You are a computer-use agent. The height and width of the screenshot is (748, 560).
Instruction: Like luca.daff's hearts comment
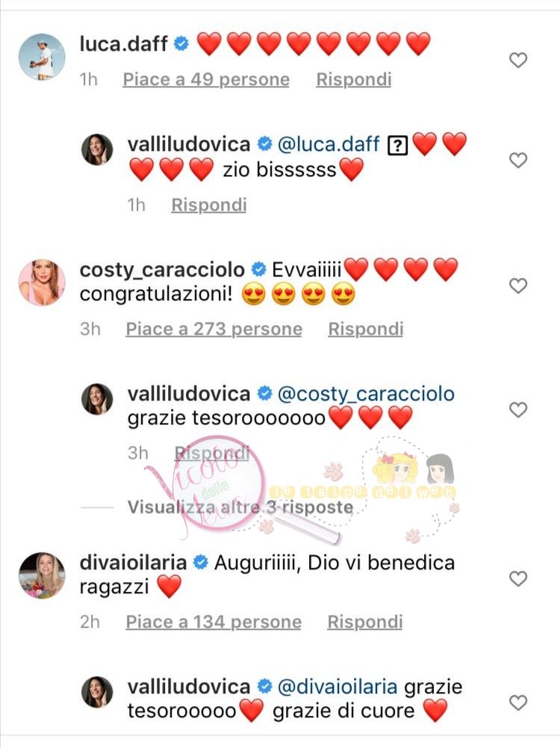click(x=518, y=60)
